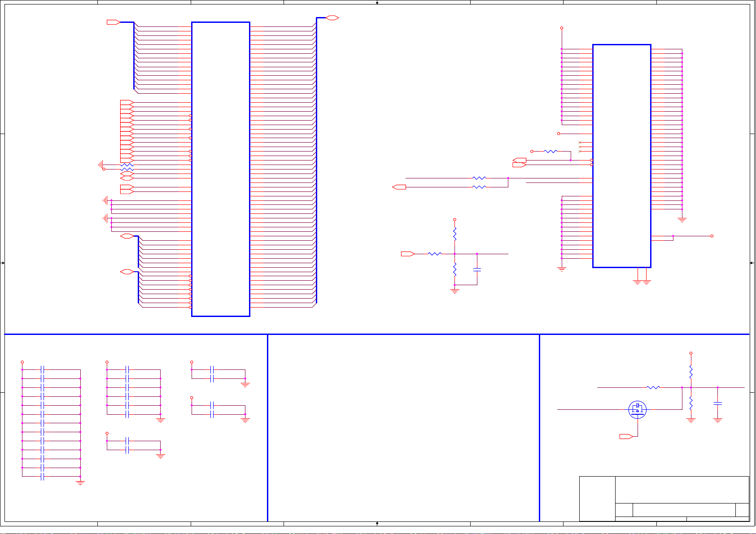Select the lower resistor of the horizontal resistor pair

tap(479, 187)
